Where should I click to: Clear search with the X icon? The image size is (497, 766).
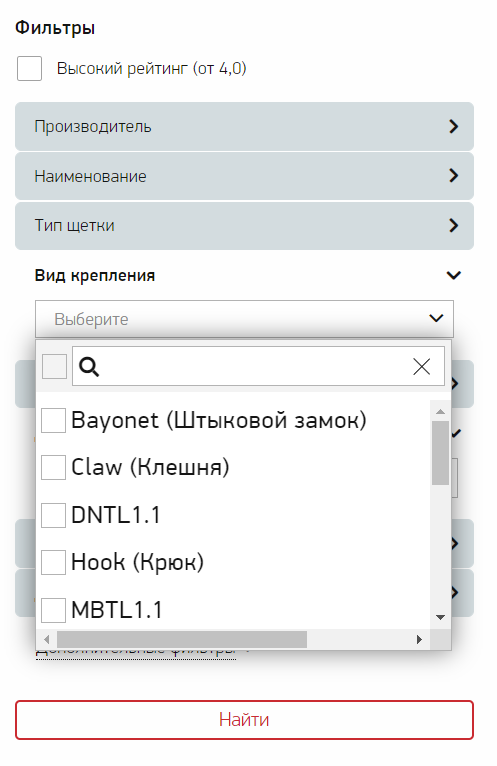(421, 366)
